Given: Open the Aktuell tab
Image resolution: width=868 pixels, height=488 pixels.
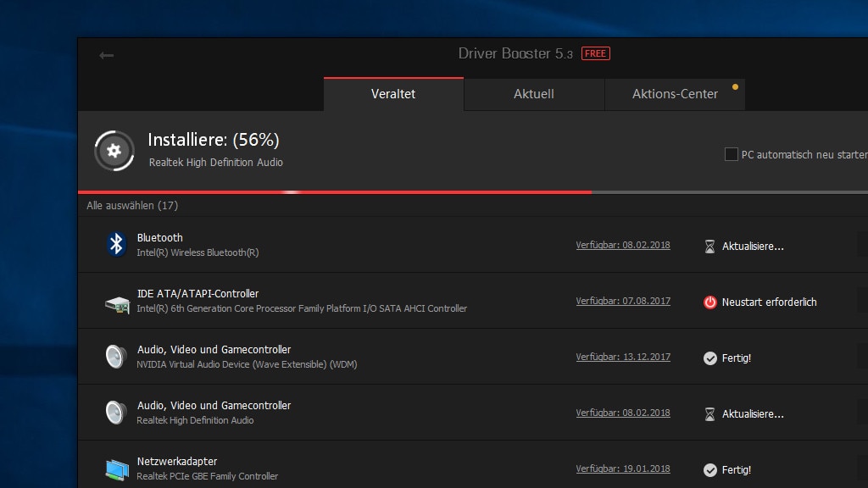Looking at the screenshot, I should pos(534,94).
